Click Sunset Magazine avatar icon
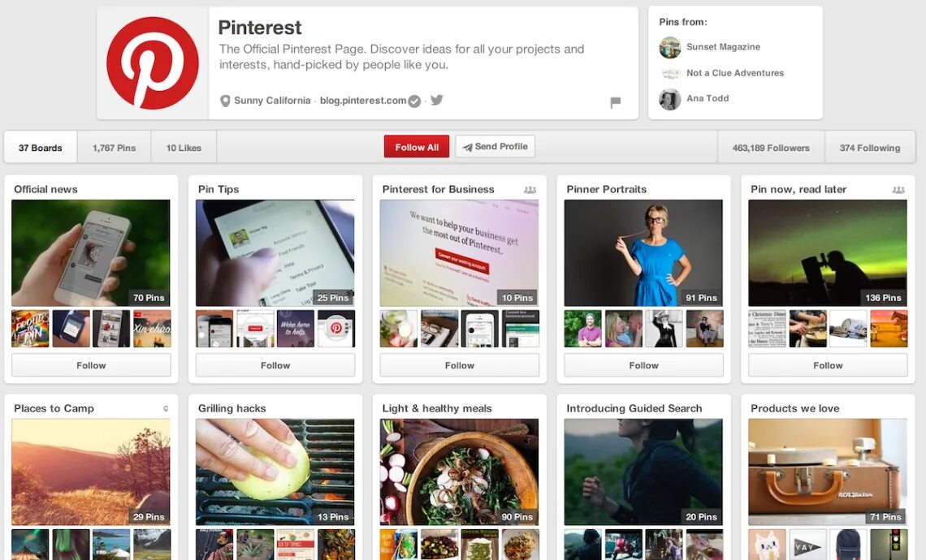926x560 pixels. [x=669, y=47]
